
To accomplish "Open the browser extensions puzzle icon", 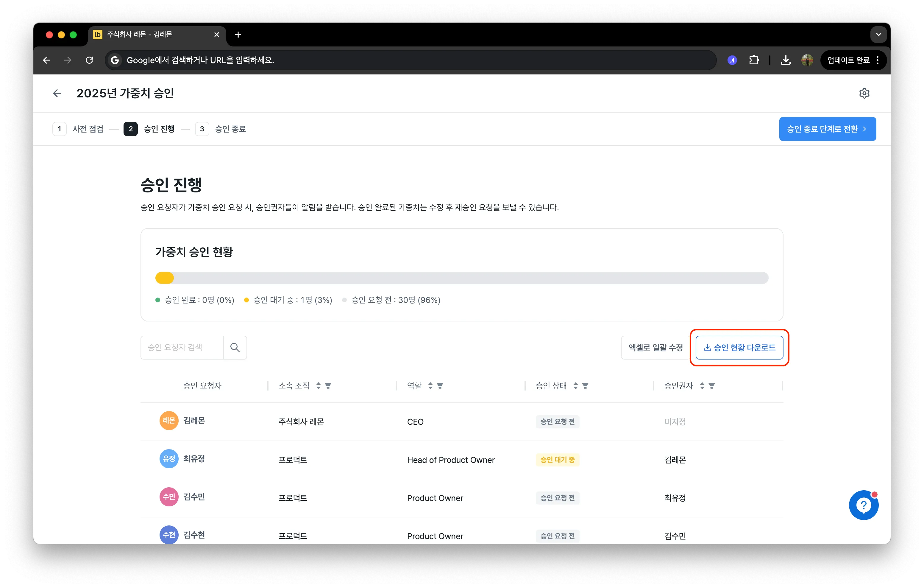I will (x=754, y=60).
